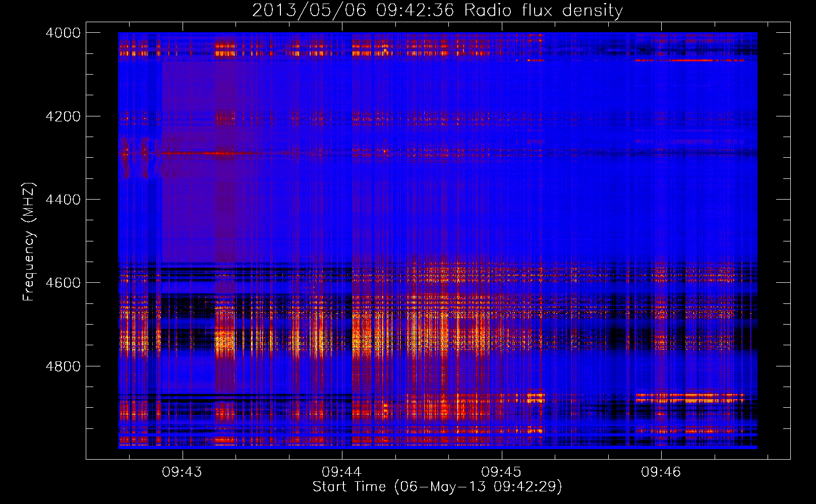Click the 09:44 time tick label
Screen dimensions: 816x504
(x=342, y=472)
